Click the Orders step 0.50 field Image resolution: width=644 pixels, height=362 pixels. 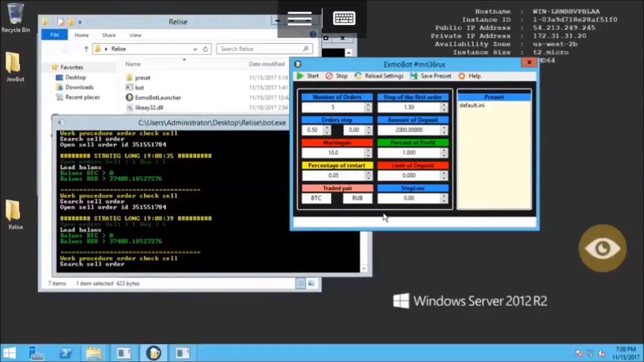[x=312, y=130]
